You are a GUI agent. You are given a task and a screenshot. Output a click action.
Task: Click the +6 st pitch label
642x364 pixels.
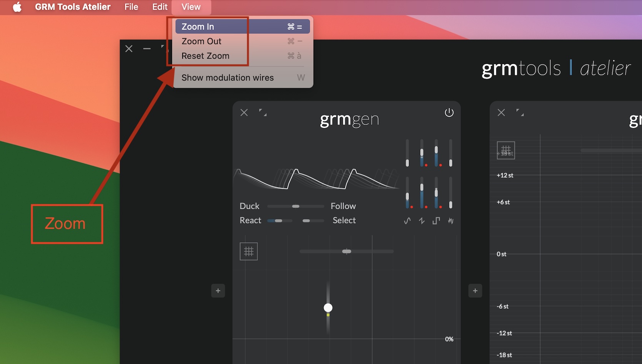[x=503, y=202]
